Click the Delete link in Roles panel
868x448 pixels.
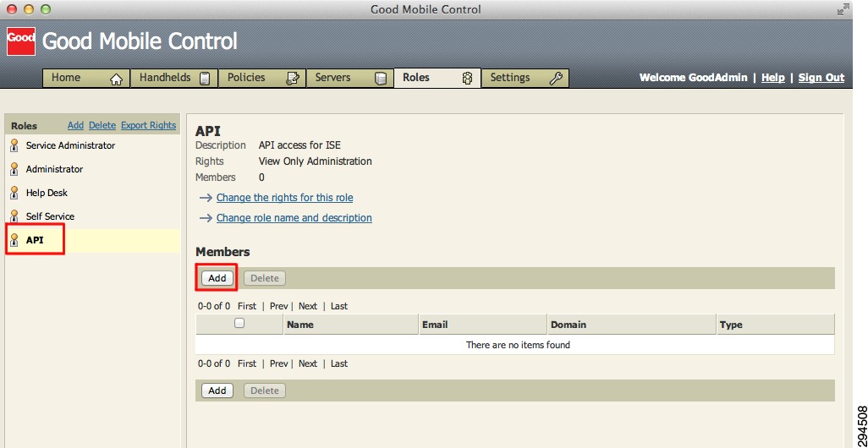[x=102, y=126]
